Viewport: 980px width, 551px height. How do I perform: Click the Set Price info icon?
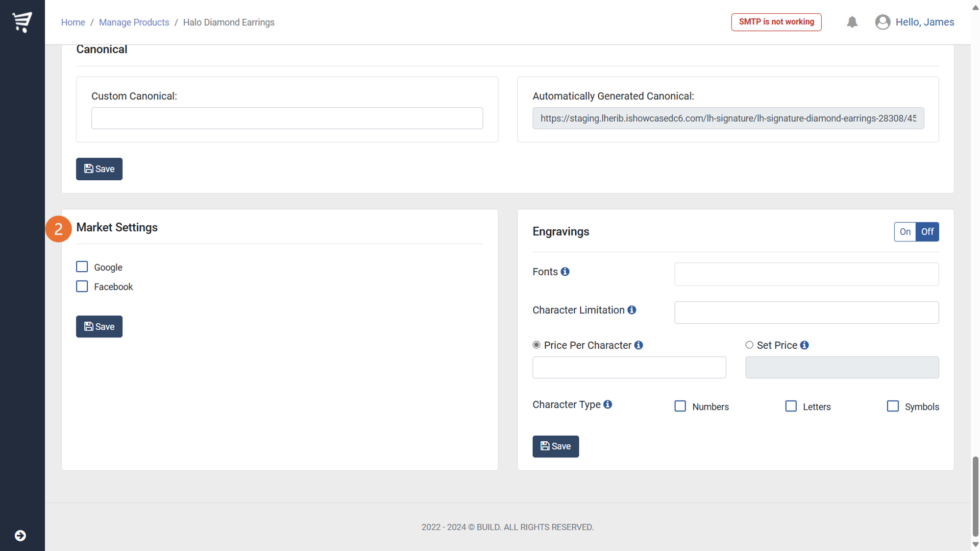[805, 345]
